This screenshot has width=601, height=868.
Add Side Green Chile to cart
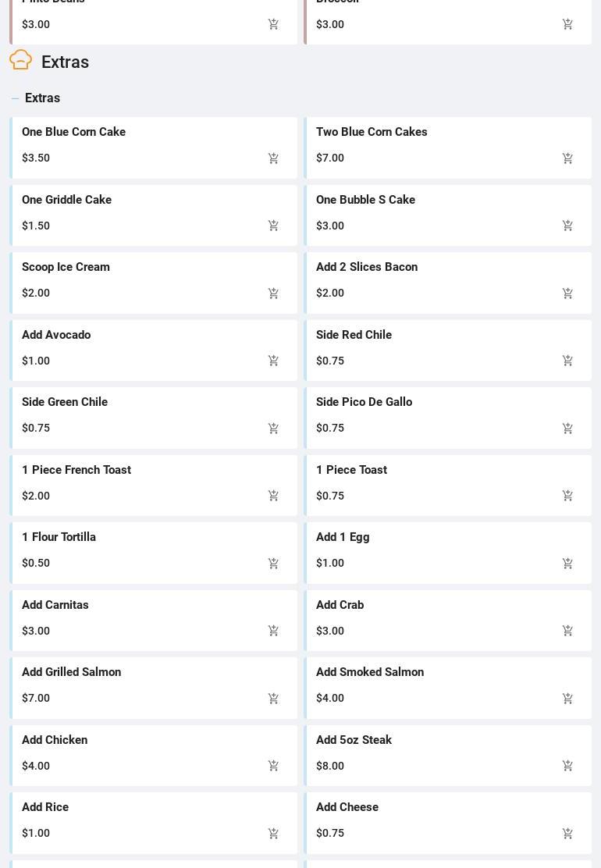pyautogui.click(x=273, y=429)
